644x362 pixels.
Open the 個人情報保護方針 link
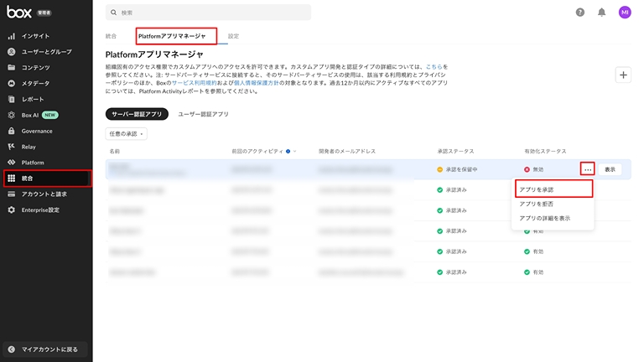257,83
